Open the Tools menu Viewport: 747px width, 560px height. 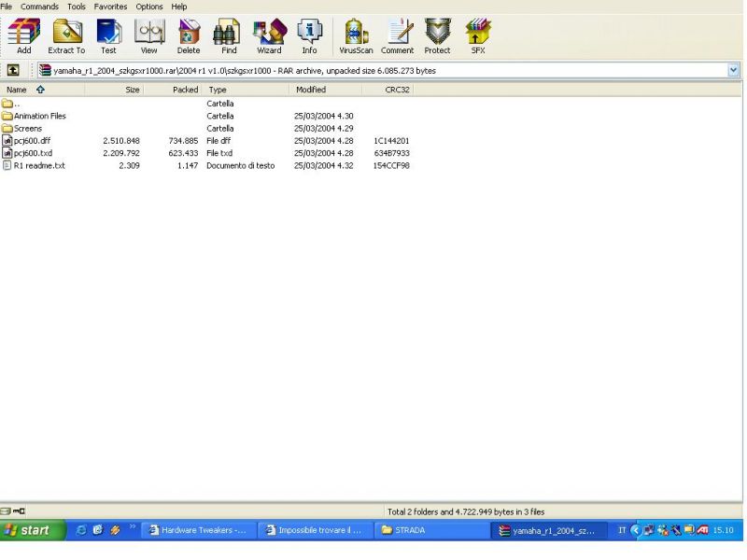[77, 7]
